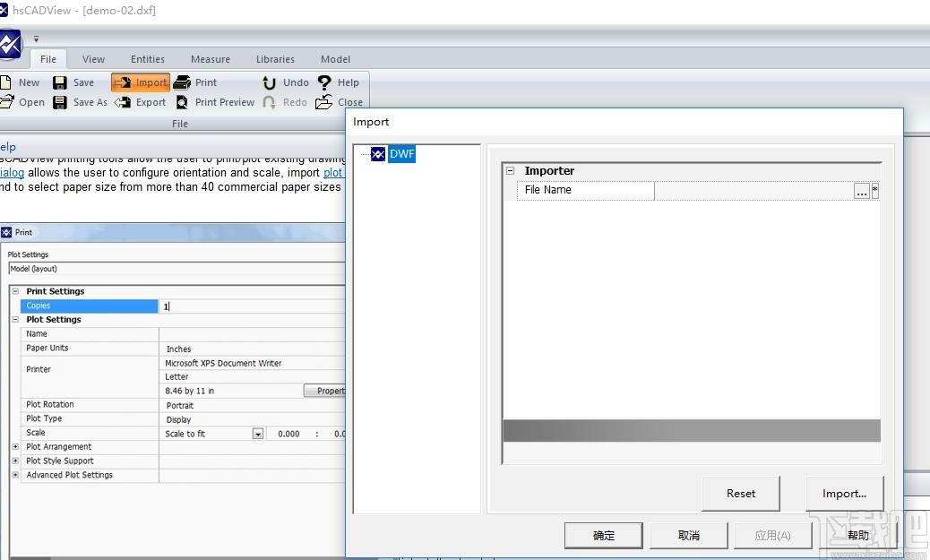Image resolution: width=930 pixels, height=560 pixels.
Task: Click the Letter paper size value
Action: [177, 376]
